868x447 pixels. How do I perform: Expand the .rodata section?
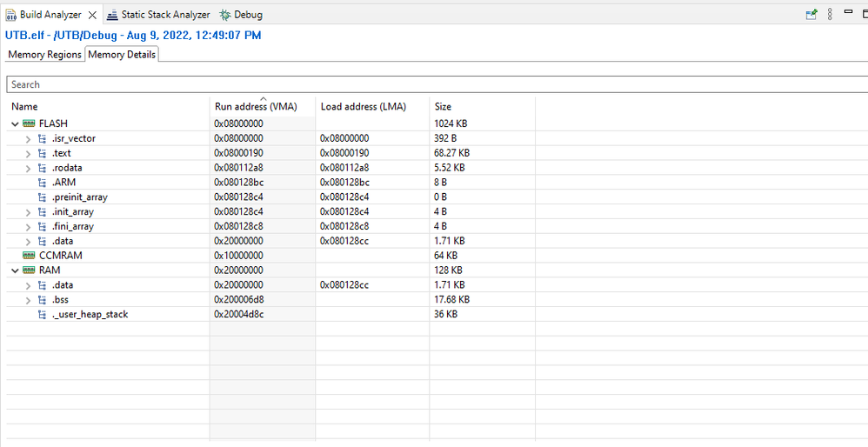pyautogui.click(x=28, y=168)
